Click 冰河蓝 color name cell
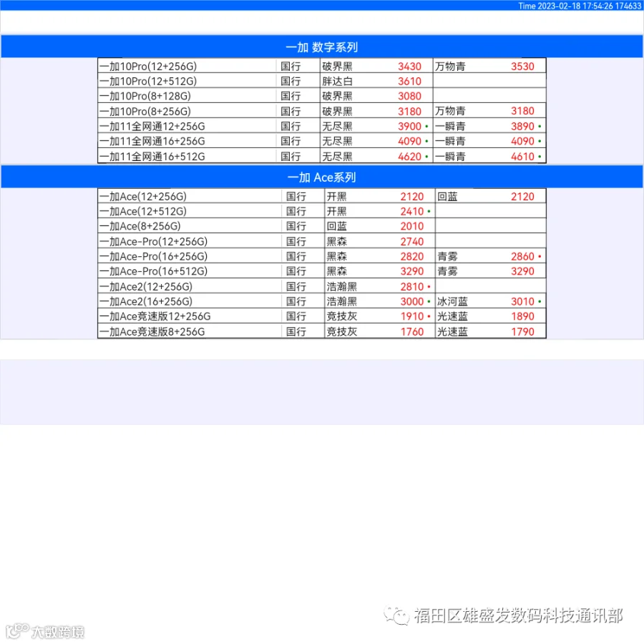The image size is (644, 644). (452, 301)
